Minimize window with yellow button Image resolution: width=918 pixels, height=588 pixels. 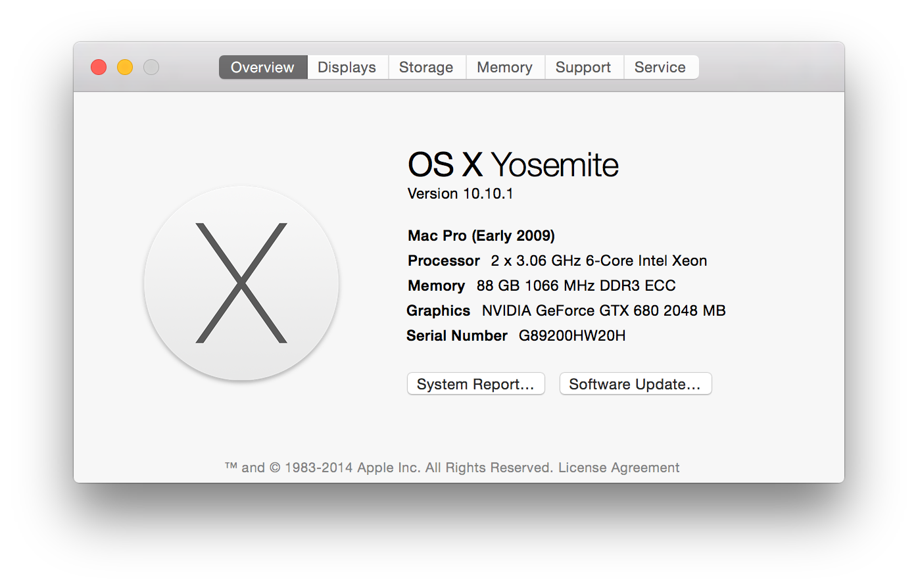pos(125,67)
